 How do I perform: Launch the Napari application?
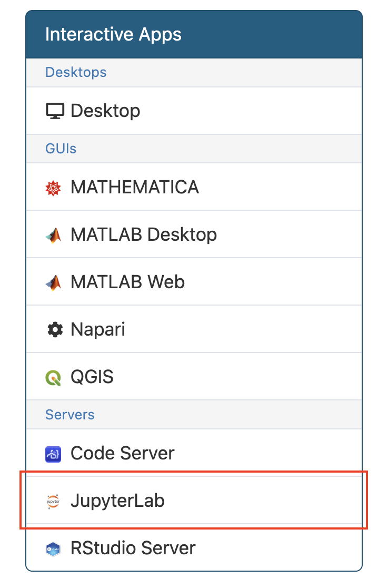point(97,329)
